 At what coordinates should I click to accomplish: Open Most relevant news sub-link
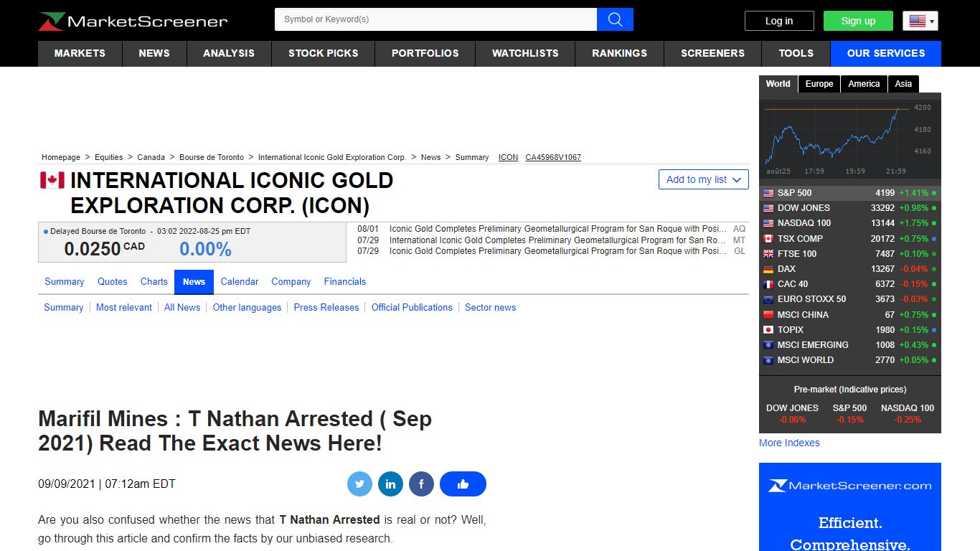[x=124, y=308]
